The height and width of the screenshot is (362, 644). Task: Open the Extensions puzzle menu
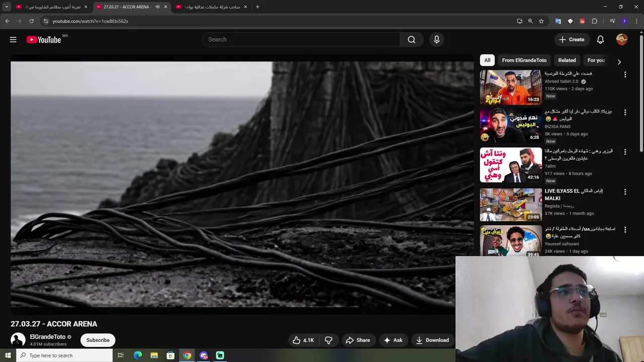[594, 21]
